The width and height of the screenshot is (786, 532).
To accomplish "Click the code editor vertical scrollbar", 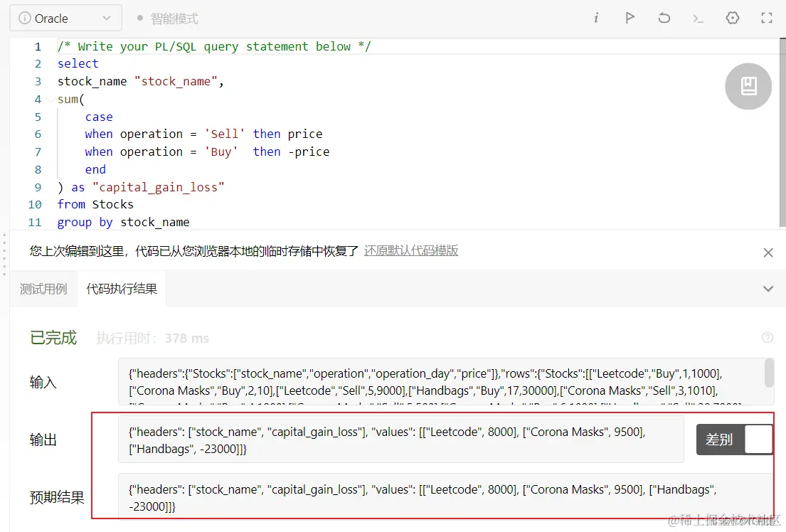I will (782, 133).
